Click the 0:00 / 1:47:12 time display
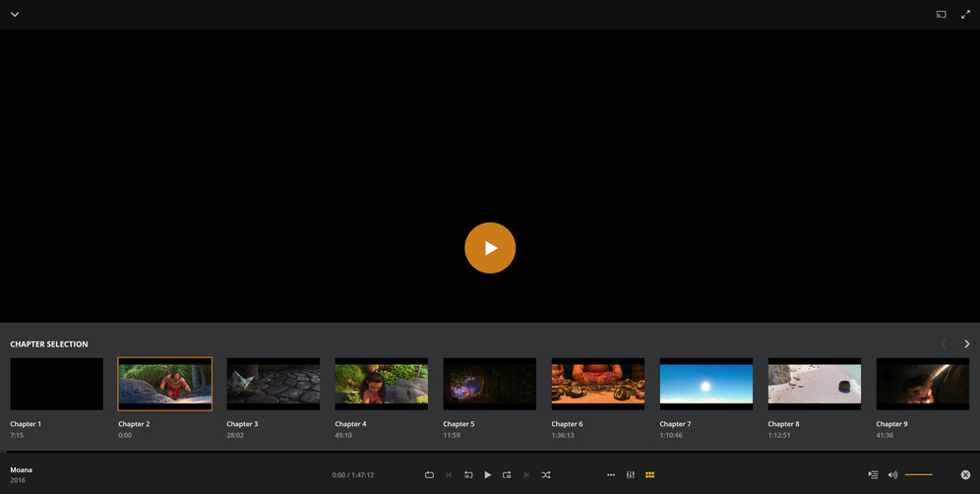The height and width of the screenshot is (494, 980). pos(353,475)
